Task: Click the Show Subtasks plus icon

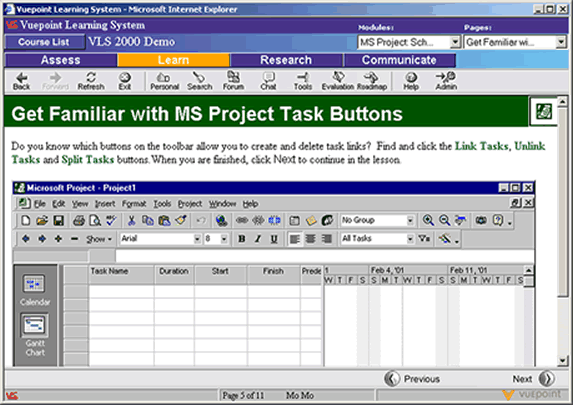Action: point(58,239)
